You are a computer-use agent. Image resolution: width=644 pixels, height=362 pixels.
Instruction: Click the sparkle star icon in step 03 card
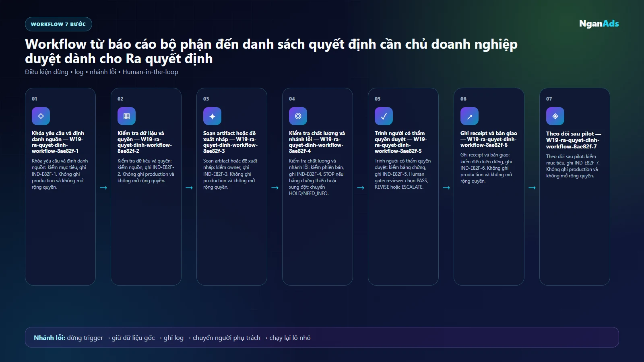[212, 116]
